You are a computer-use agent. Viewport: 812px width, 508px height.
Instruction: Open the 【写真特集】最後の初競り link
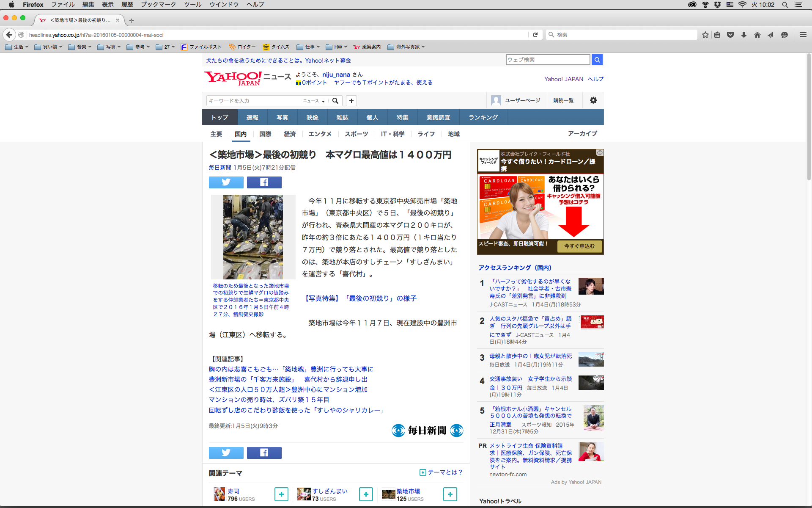tap(360, 298)
